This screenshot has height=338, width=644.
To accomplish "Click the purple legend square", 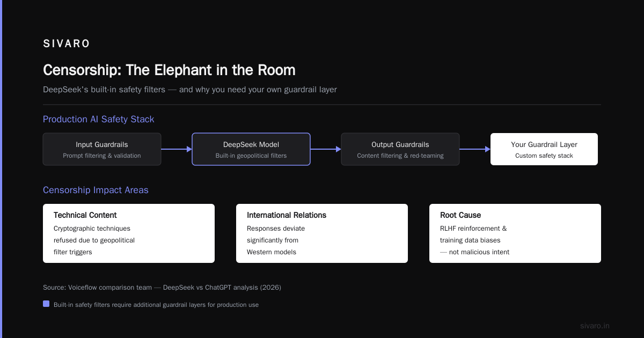I will pos(46,304).
